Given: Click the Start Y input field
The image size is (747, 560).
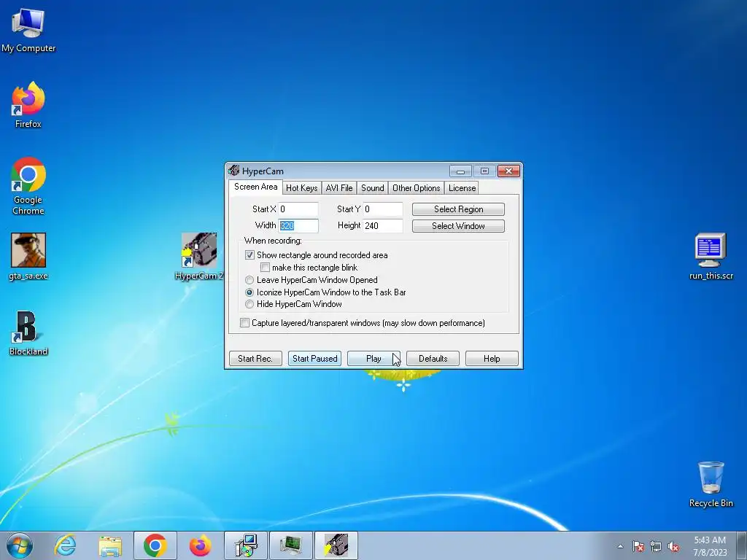Looking at the screenshot, I should (383, 209).
